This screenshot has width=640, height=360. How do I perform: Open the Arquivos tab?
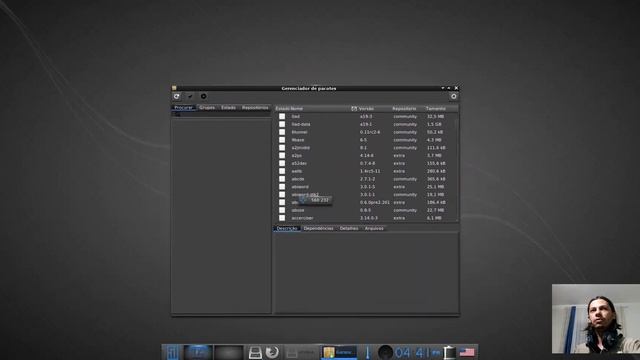tap(374, 229)
